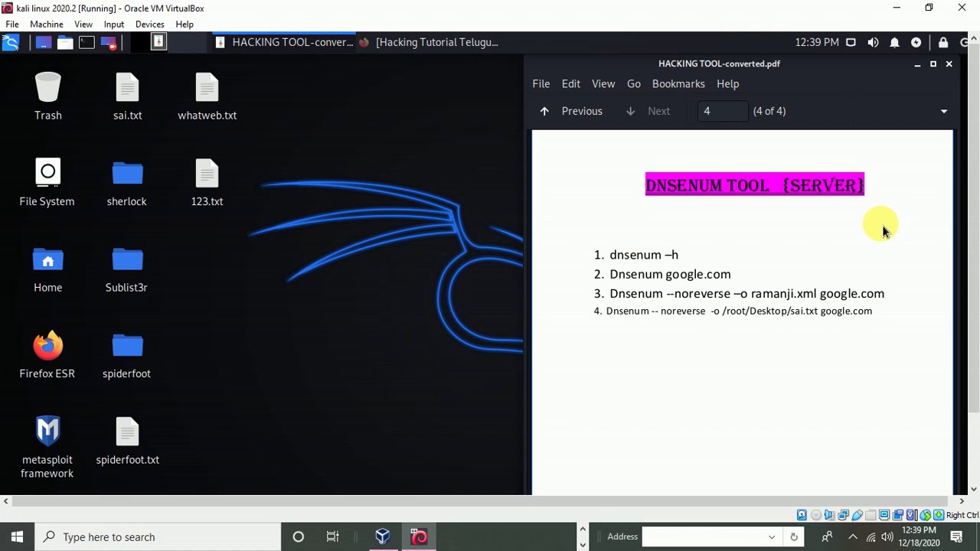Click the VirtualBox display status icon
This screenshot has height=551, width=980.
coord(884,515)
